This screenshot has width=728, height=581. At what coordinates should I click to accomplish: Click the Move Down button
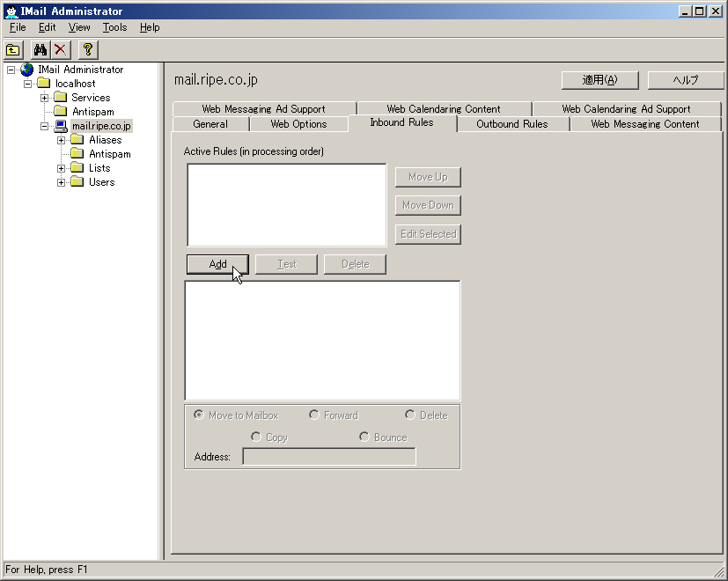pyautogui.click(x=428, y=205)
